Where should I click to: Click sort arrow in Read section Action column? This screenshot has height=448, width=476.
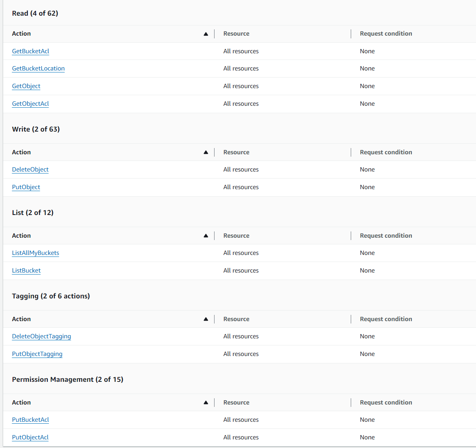(x=206, y=34)
